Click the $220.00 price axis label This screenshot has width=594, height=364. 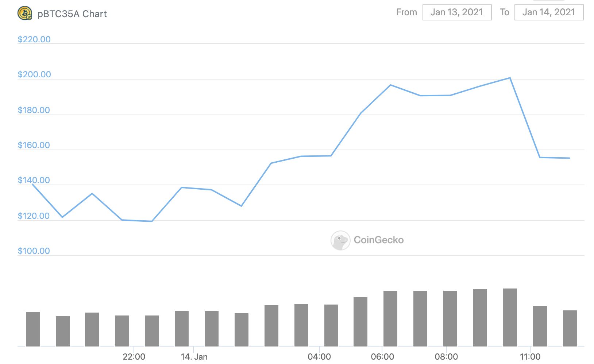point(34,39)
